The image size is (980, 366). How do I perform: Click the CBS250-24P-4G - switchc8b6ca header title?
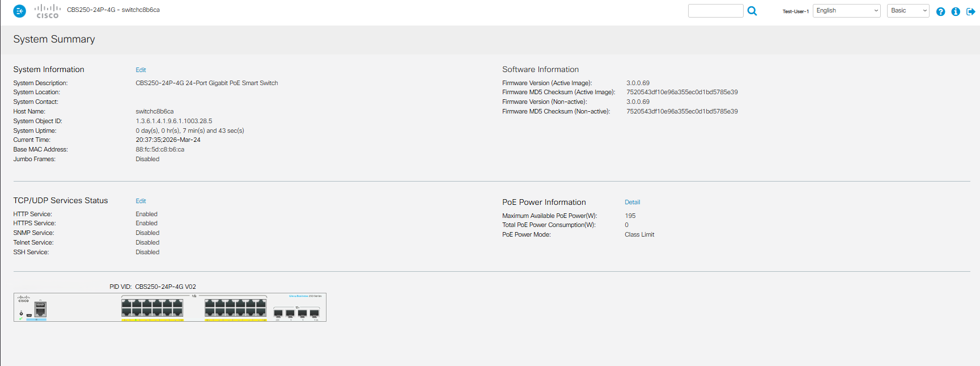(x=113, y=10)
